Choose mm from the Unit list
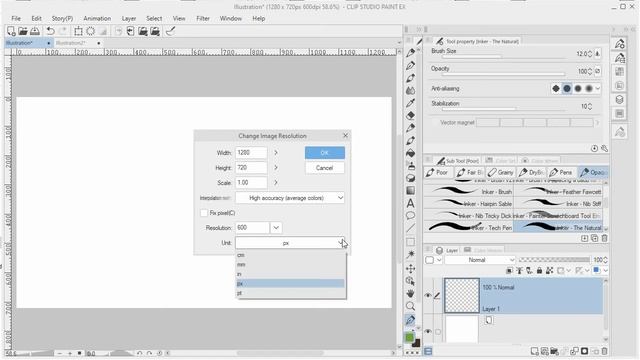The width and height of the screenshot is (640, 360). pos(291,264)
